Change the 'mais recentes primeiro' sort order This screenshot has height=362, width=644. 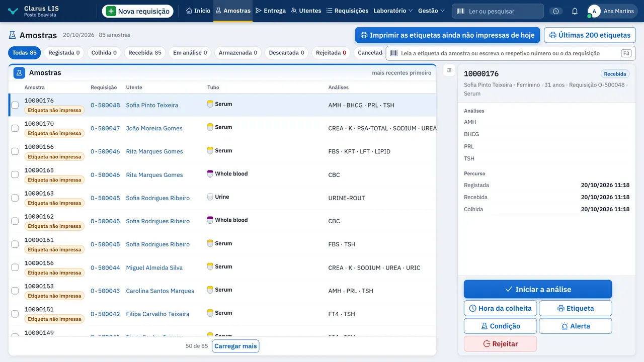tap(401, 73)
